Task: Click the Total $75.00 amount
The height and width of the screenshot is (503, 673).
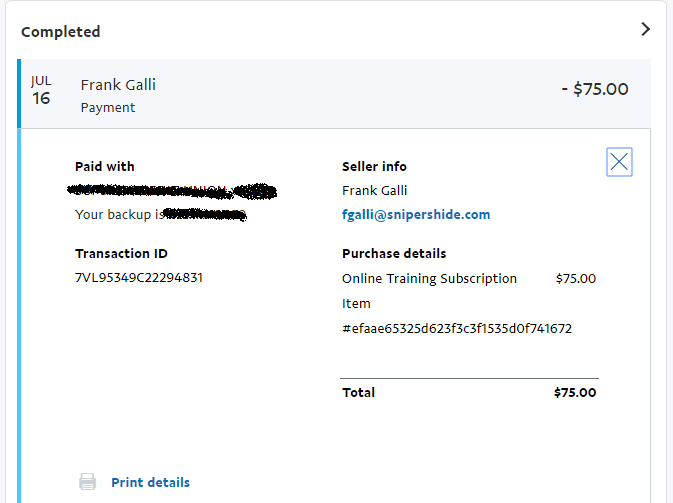Action: coord(575,392)
